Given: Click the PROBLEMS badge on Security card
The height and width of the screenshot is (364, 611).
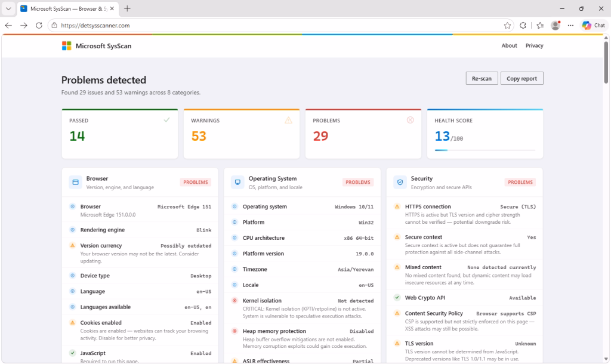Looking at the screenshot, I should point(520,182).
